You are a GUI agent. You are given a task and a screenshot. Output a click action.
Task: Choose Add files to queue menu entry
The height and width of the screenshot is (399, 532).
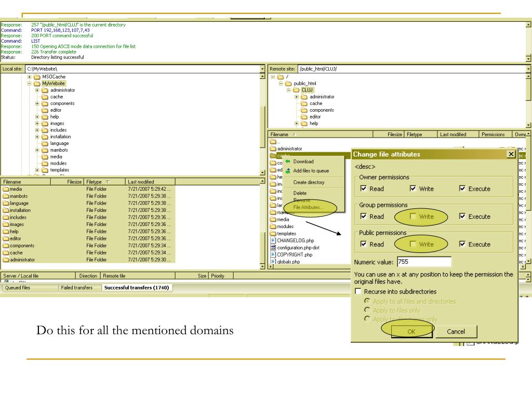click(x=311, y=170)
